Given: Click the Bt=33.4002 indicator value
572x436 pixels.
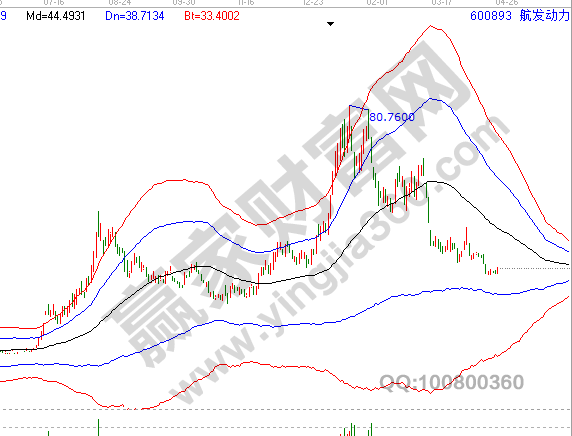Looking at the screenshot, I should 212,16.
